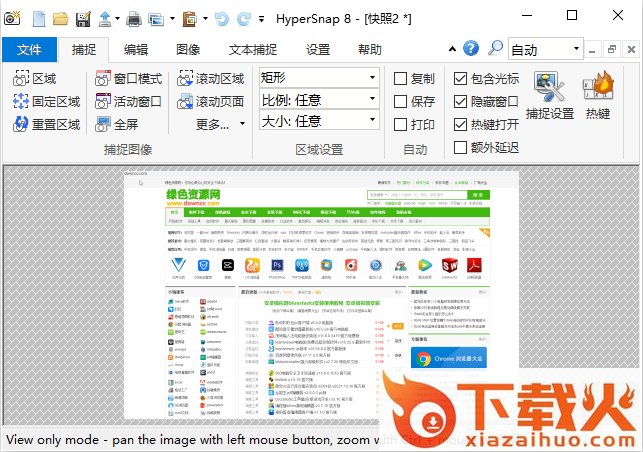Image resolution: width=643 pixels, height=452 pixels.
Task: Select 重置区域 reset region capture
Action: 46,124
